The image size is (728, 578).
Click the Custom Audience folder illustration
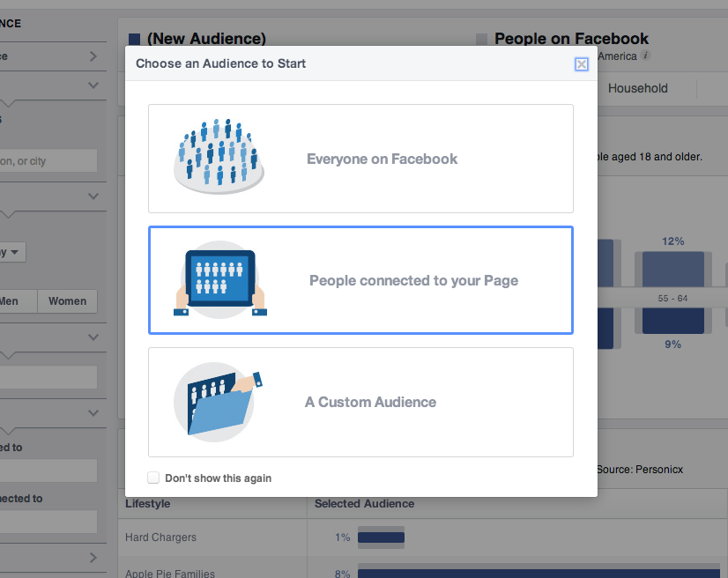coord(218,402)
